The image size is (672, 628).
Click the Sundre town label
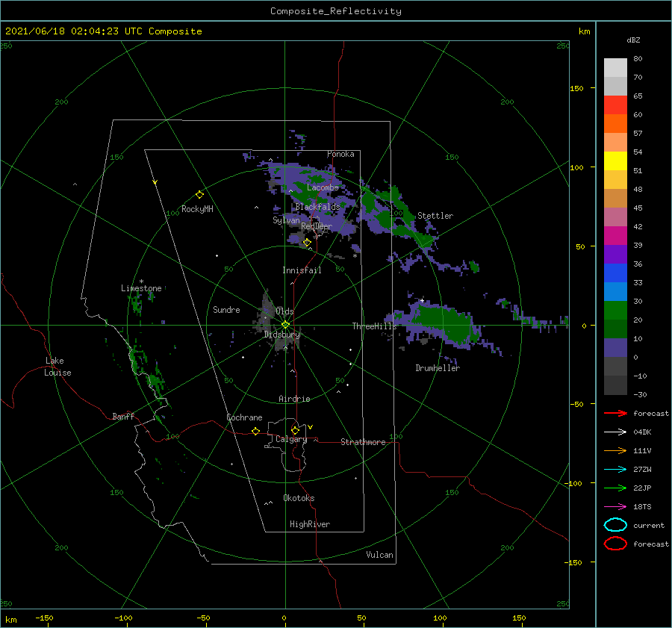[x=226, y=309]
